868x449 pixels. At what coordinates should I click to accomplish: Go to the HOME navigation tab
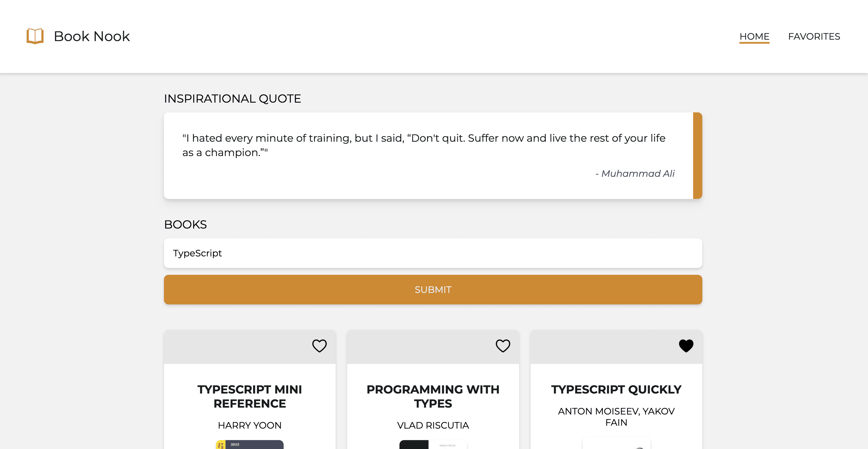coord(754,37)
